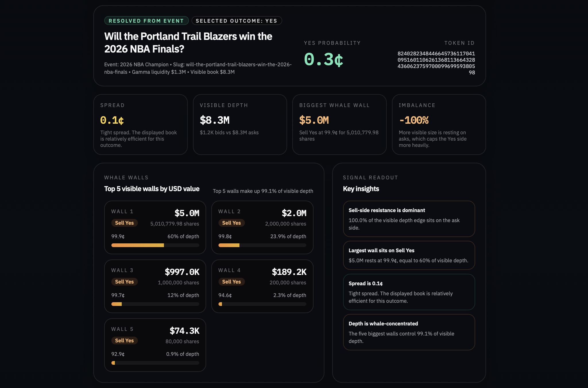Click the Largest wall sits on Sell Yes insight
The image size is (588, 388).
[x=409, y=255]
